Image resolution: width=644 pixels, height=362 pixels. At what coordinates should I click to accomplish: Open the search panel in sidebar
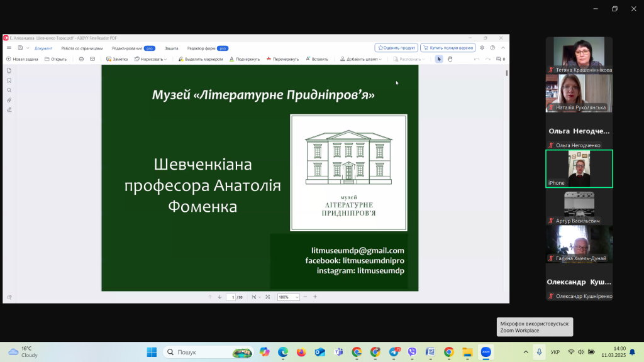click(x=9, y=90)
